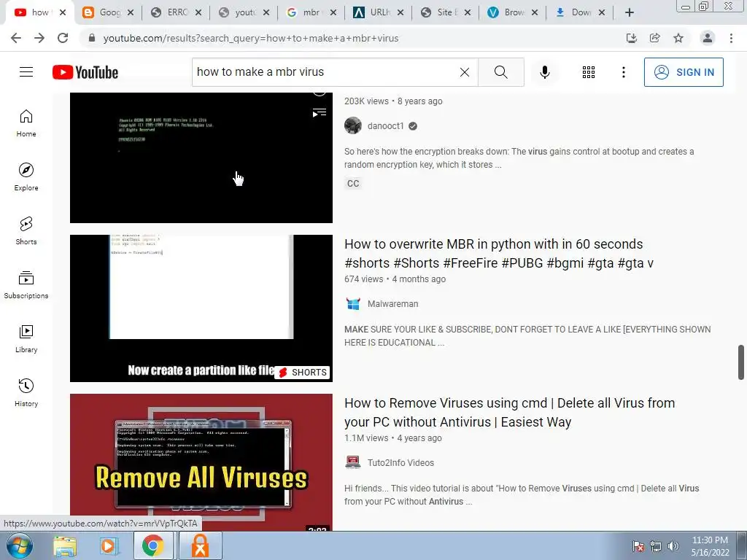Close the active YouTube tab

63,12
